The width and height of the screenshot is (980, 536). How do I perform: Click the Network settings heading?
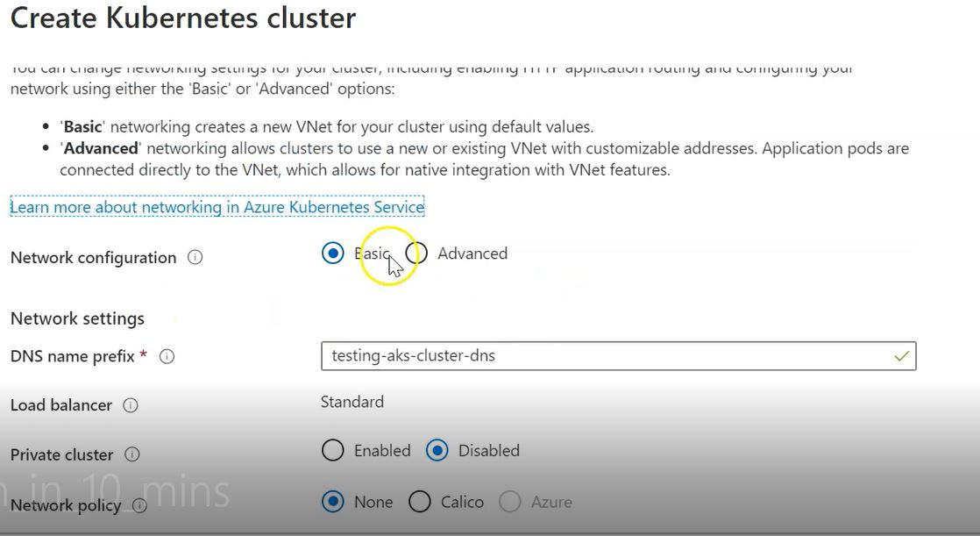77,318
